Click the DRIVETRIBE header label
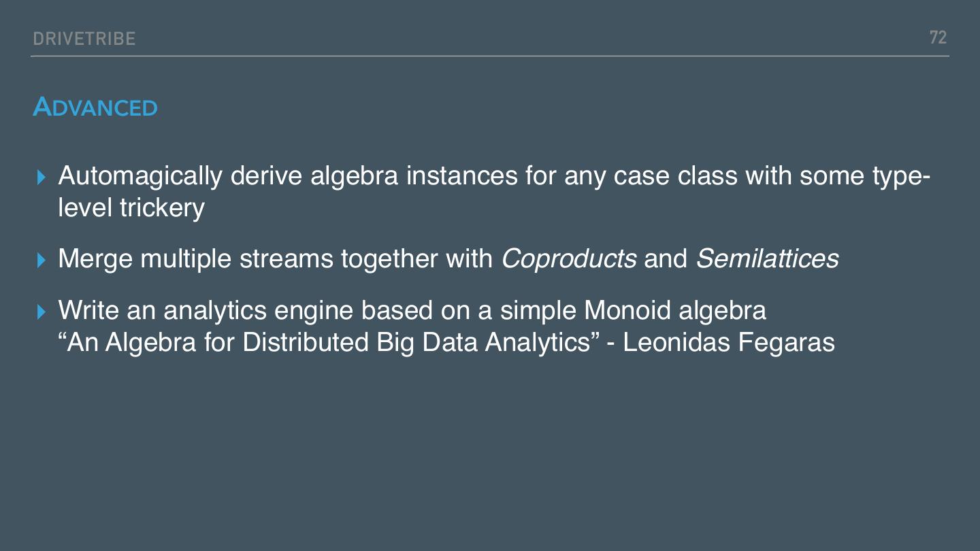 (x=84, y=39)
